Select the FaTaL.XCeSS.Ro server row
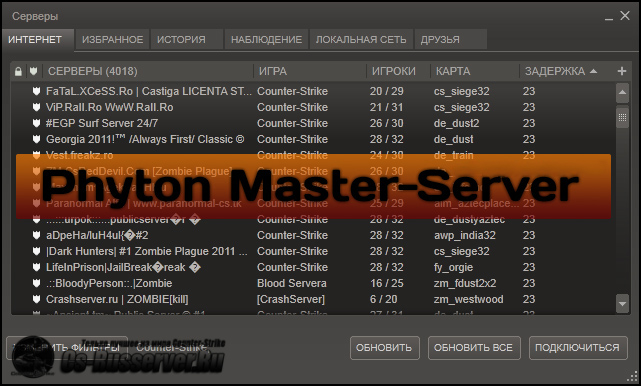Screen dimensions: 641x386 pyautogui.click(x=313, y=91)
